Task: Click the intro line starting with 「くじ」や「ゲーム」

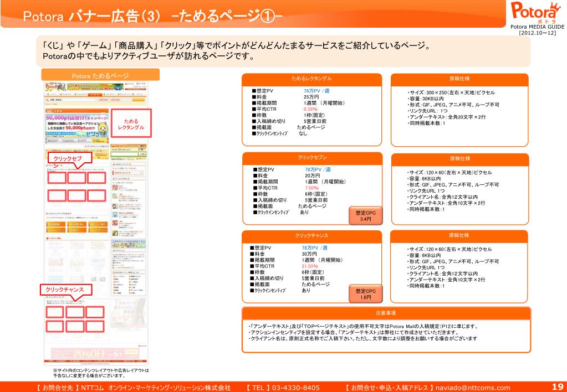Action: (237, 47)
